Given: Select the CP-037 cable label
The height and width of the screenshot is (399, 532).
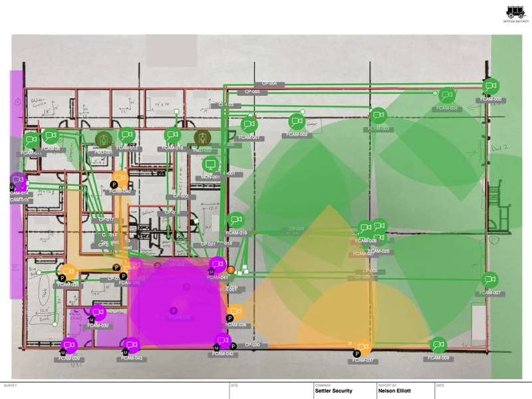Looking at the screenshot, I should [362, 277].
